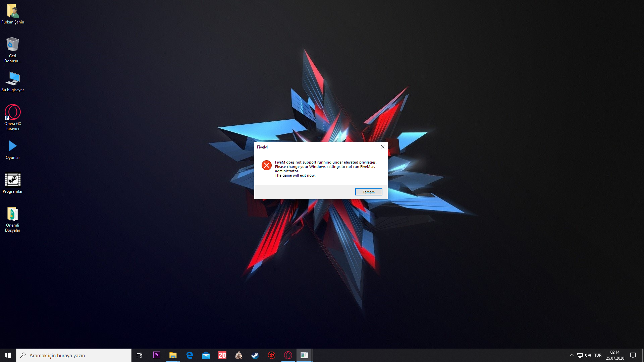Image resolution: width=644 pixels, height=362 pixels.
Task: Open the Recycle Bin (Geri Dönüşüm)
Action: tap(13, 49)
